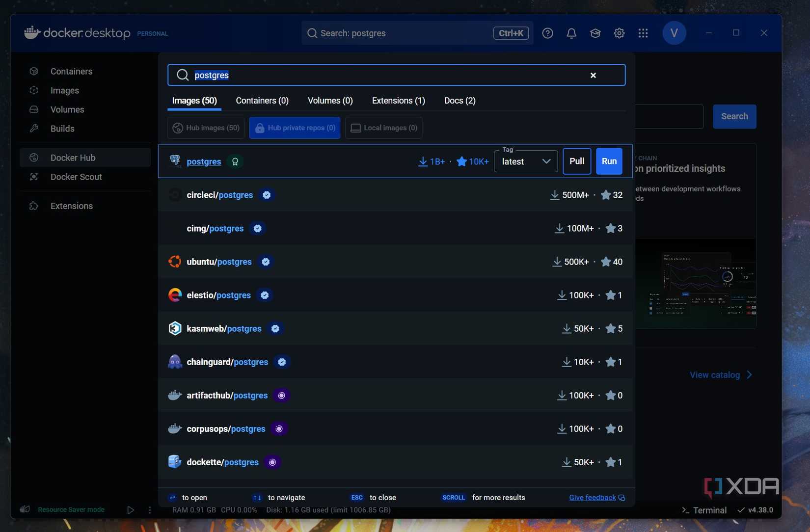Select the artifacthub/postgres result
This screenshot has width=810, height=532.
(x=395, y=395)
